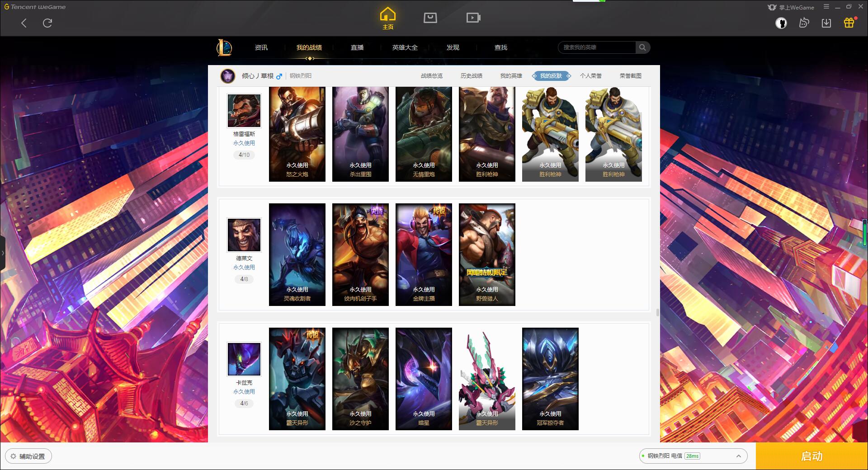Click the 格雷福斯 champion portrait
This screenshot has width=868, height=470.
pos(244,111)
